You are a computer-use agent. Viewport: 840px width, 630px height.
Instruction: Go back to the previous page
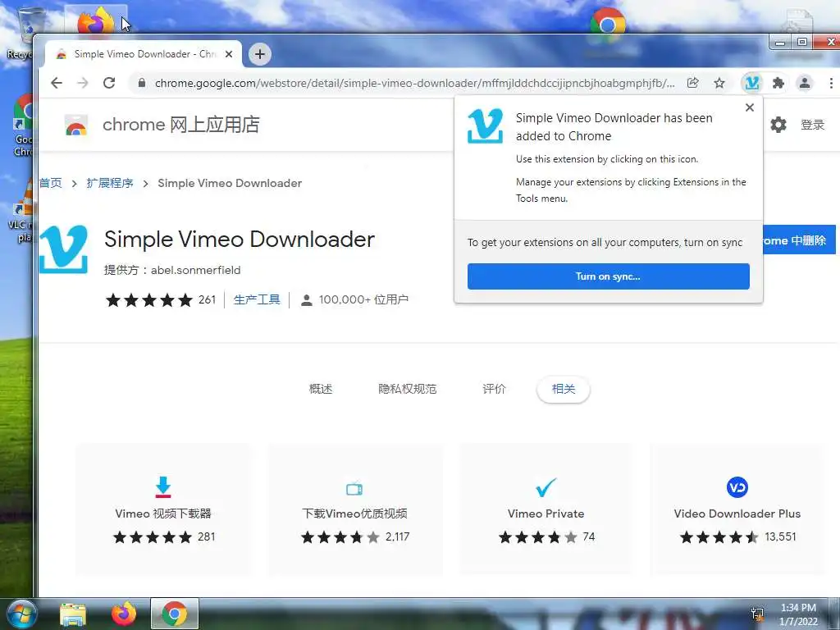(57, 83)
